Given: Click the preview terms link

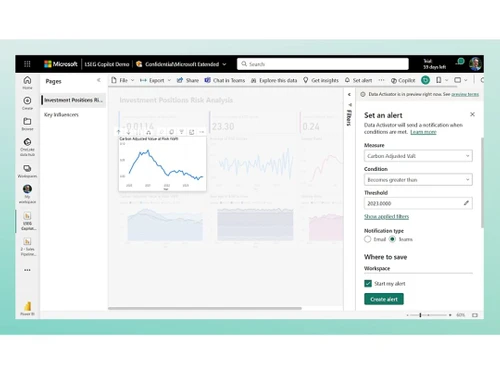Looking at the screenshot, I should click(465, 94).
